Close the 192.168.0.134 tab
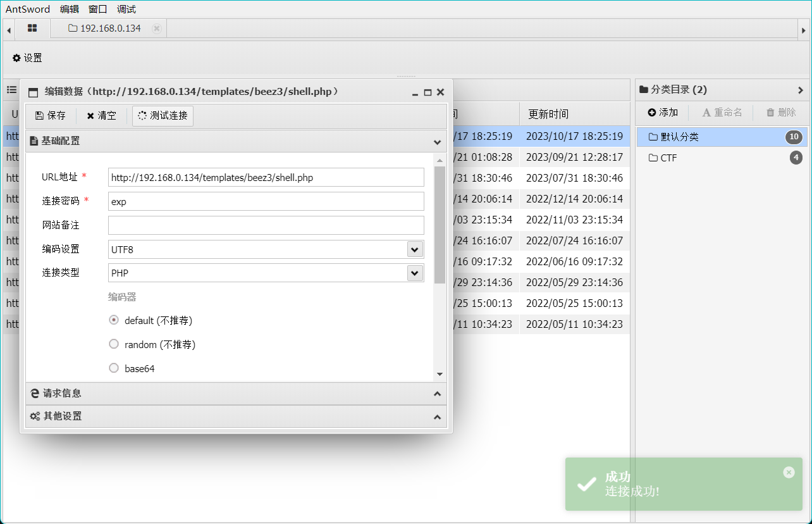 point(157,28)
